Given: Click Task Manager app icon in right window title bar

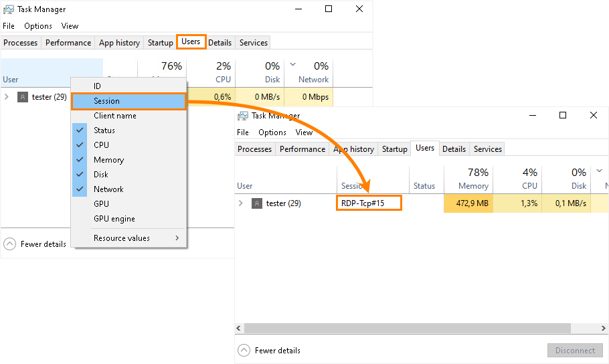Looking at the screenshot, I should 243,116.
